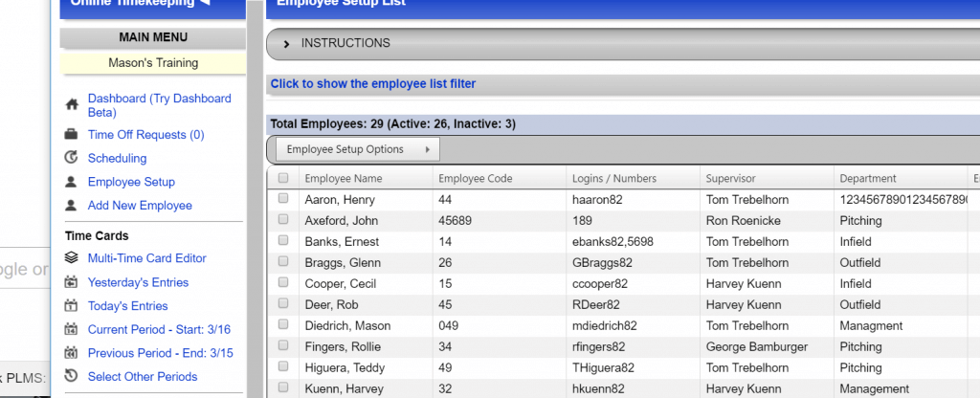Click the Employee Setup person icon
The height and width of the screenshot is (398, 980).
(71, 182)
